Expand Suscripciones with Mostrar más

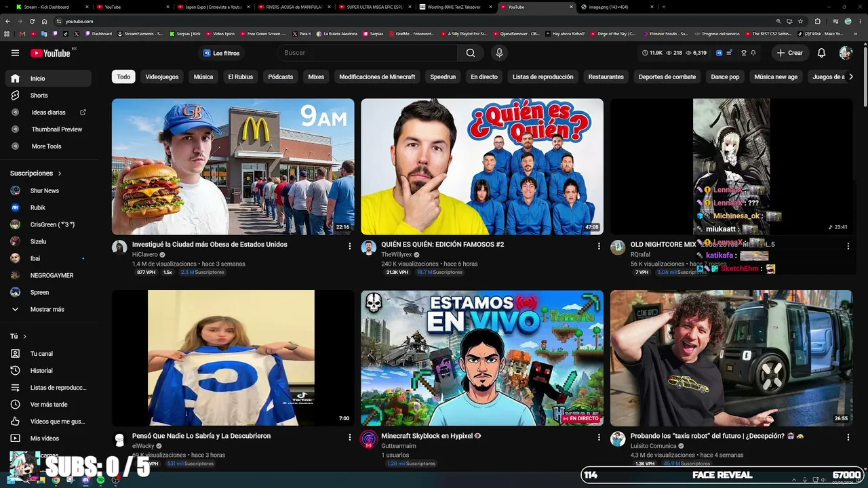47,309
